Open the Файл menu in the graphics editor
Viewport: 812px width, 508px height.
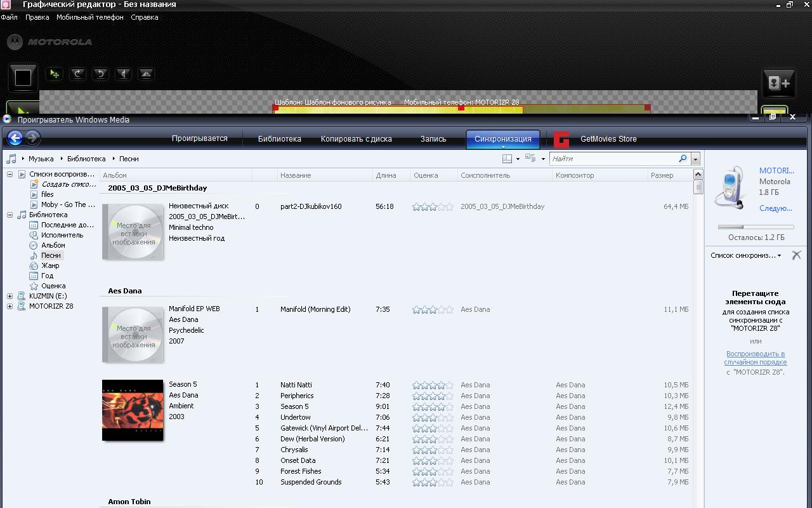tap(10, 17)
